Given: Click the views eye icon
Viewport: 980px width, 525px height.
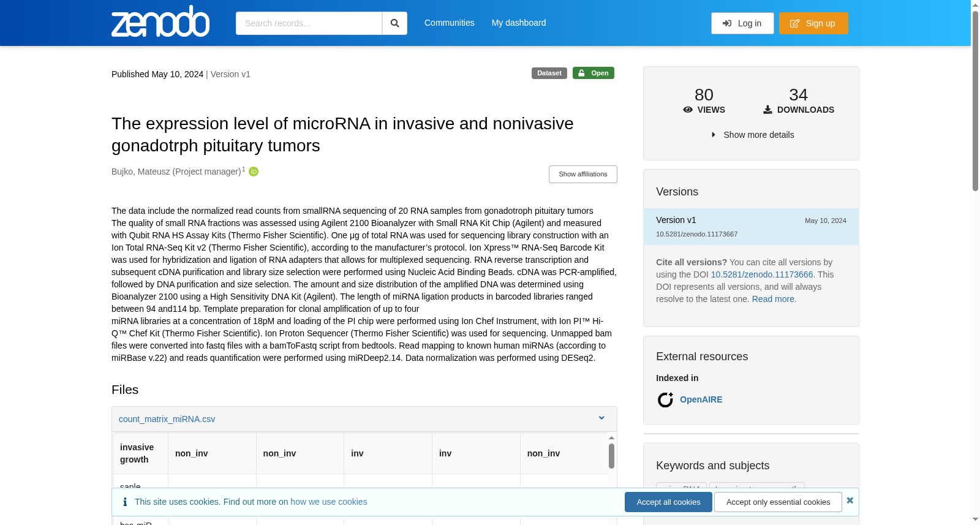Looking at the screenshot, I should click(688, 110).
